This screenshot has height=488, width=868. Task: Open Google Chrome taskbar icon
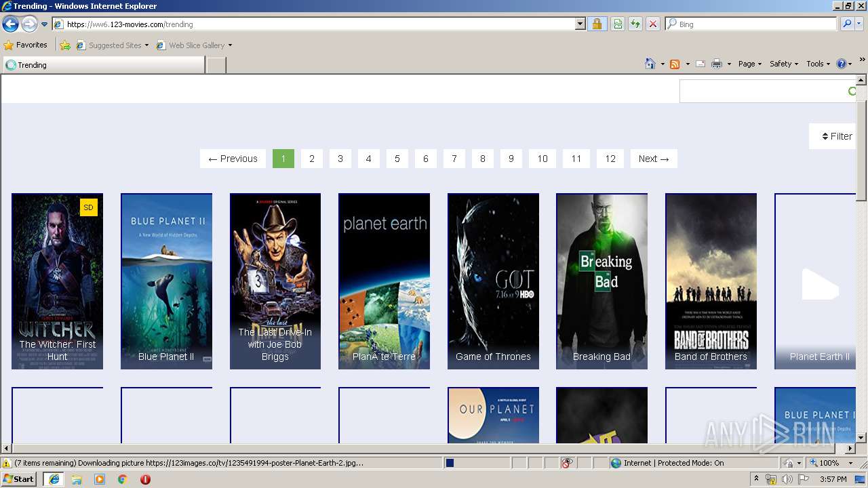[123, 479]
